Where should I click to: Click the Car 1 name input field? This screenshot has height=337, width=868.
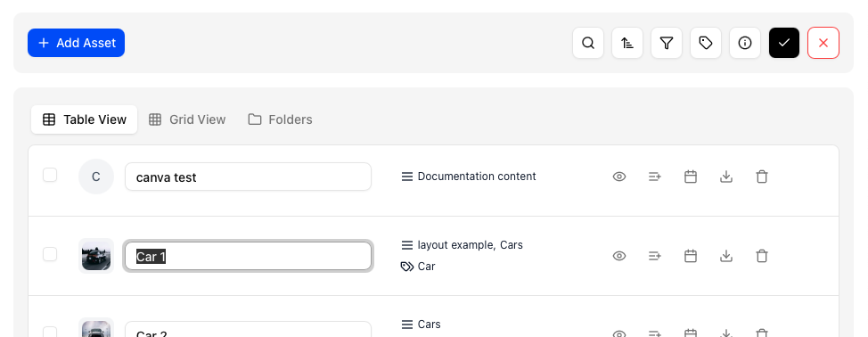click(x=248, y=256)
